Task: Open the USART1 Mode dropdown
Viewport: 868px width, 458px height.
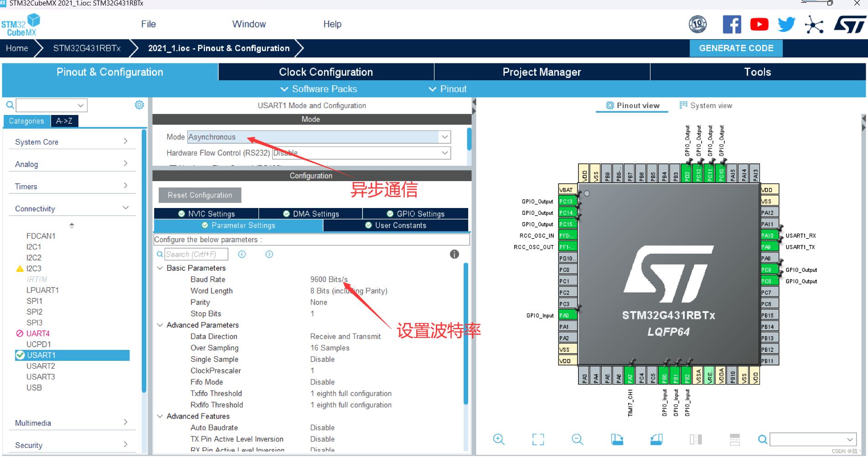Action: pos(319,137)
